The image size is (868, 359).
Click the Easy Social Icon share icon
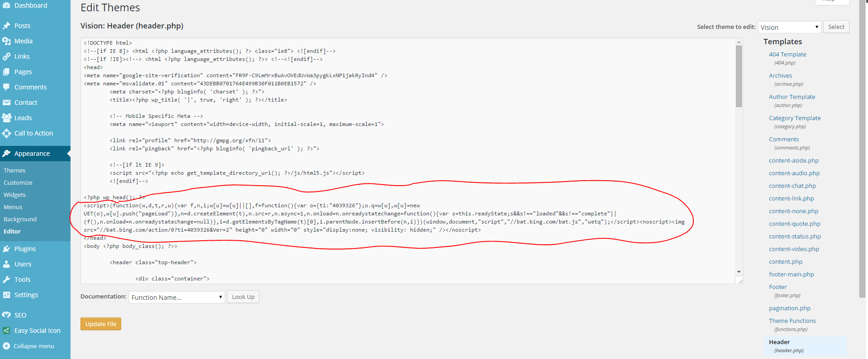tap(6, 331)
